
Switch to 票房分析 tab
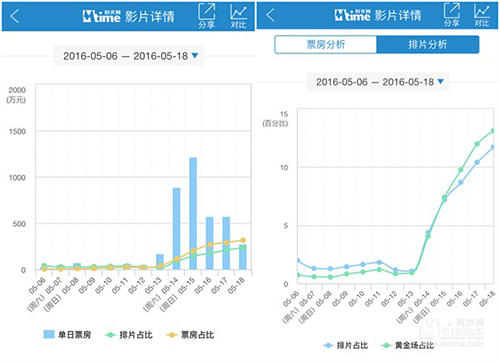point(326,45)
